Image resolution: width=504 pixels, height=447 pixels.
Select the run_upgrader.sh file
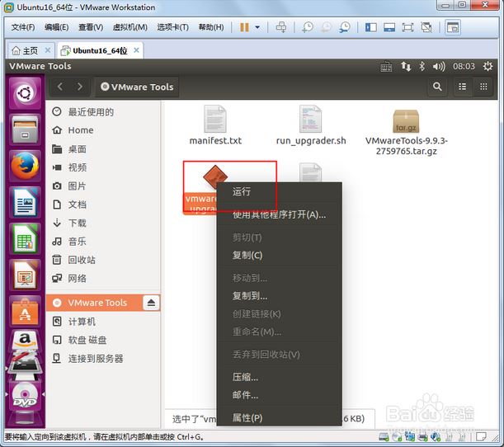311,125
